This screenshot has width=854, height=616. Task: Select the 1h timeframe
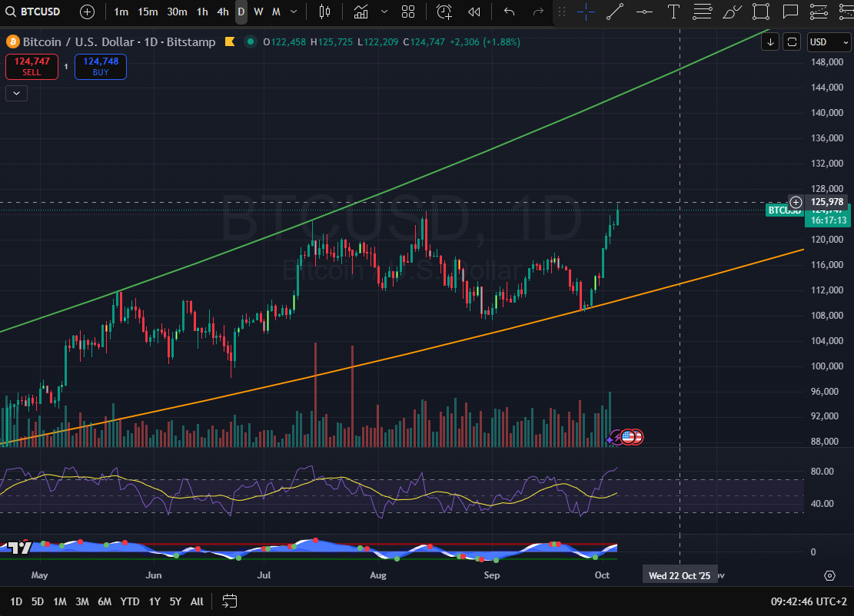pyautogui.click(x=202, y=12)
